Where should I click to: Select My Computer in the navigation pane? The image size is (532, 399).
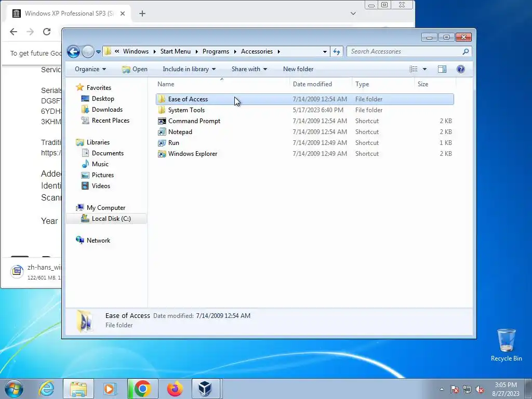pos(106,208)
